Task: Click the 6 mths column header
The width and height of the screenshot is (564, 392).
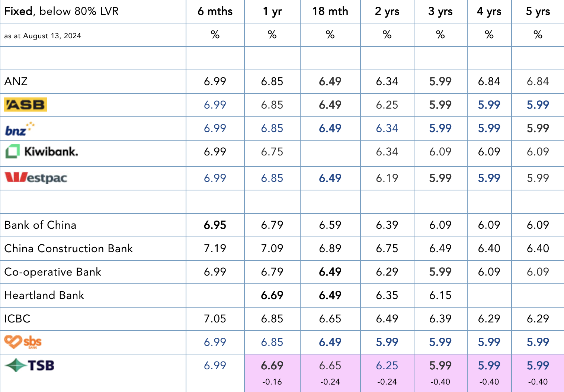Action: [215, 12]
